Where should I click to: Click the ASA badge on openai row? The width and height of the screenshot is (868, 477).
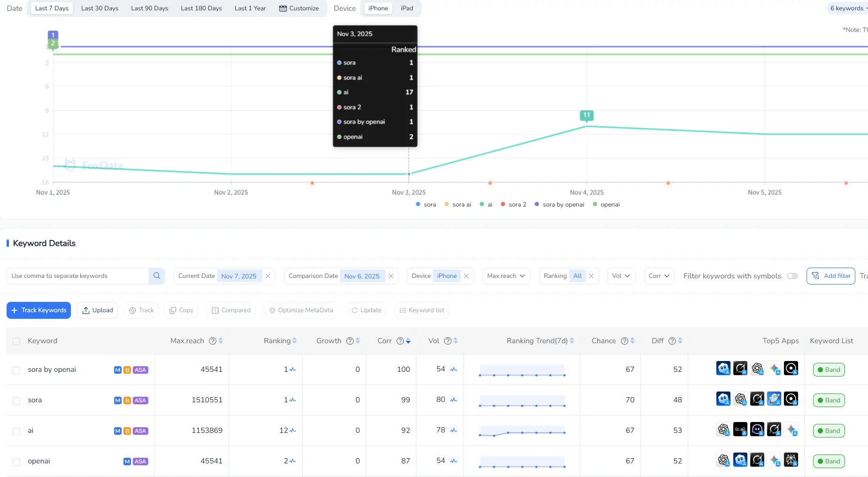[x=140, y=462]
